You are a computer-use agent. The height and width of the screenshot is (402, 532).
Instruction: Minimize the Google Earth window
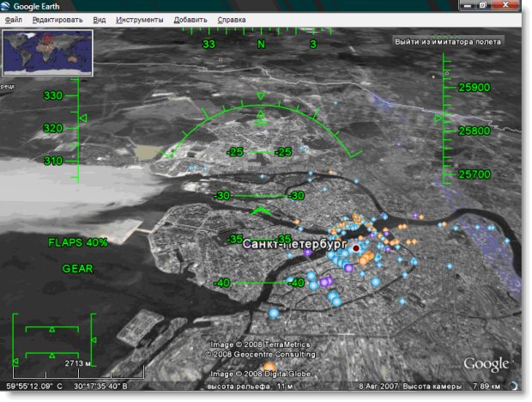point(467,5)
